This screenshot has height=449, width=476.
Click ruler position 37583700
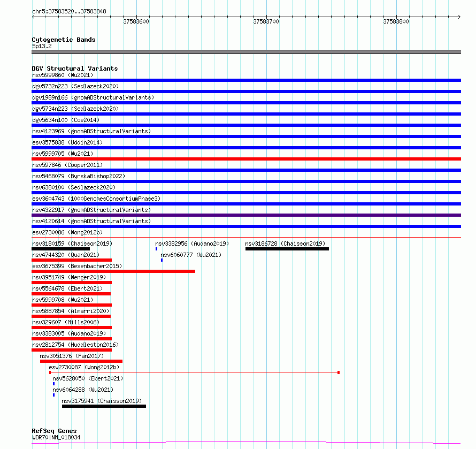point(266,21)
